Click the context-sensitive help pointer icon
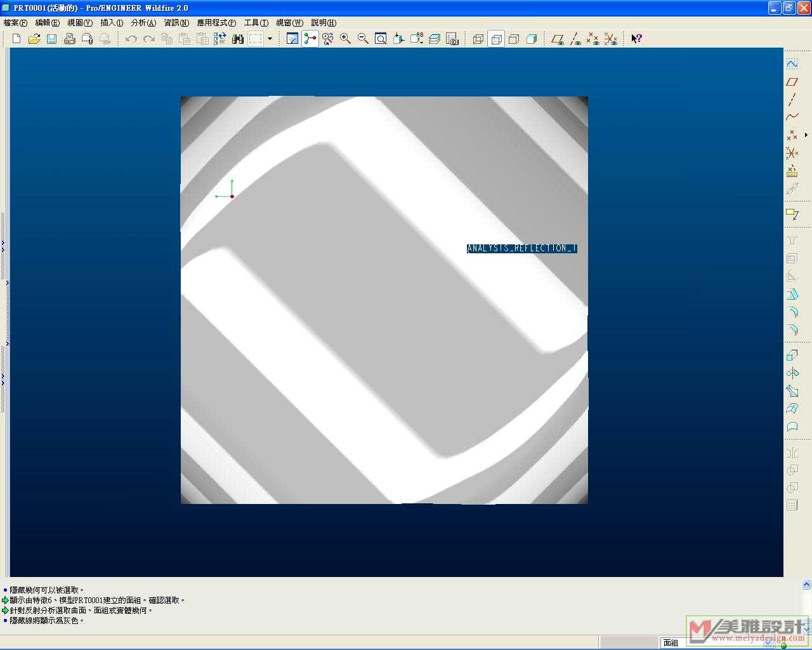The image size is (812, 650). [x=636, y=39]
